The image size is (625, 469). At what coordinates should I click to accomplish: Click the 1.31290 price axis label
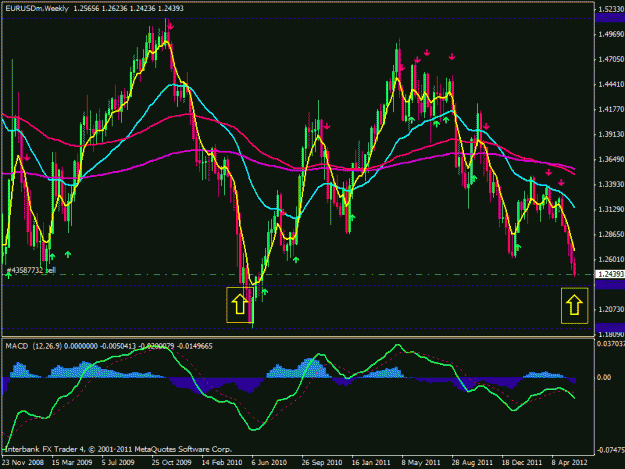(611, 209)
